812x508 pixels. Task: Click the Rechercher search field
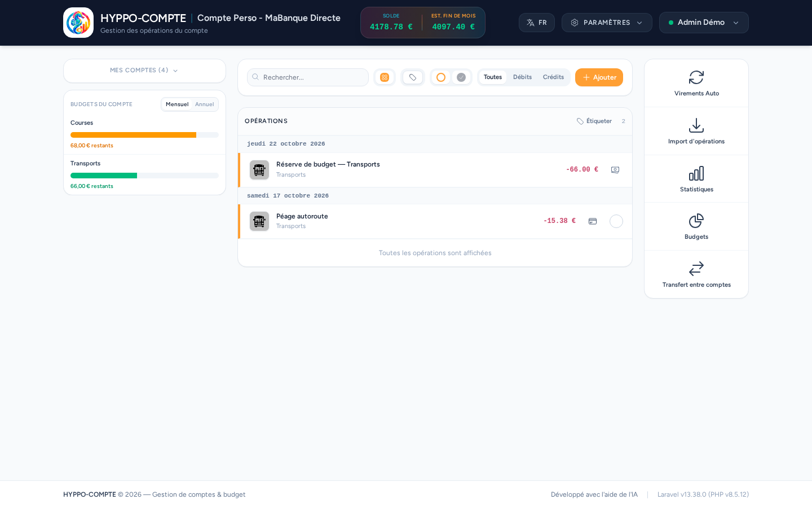(x=308, y=77)
